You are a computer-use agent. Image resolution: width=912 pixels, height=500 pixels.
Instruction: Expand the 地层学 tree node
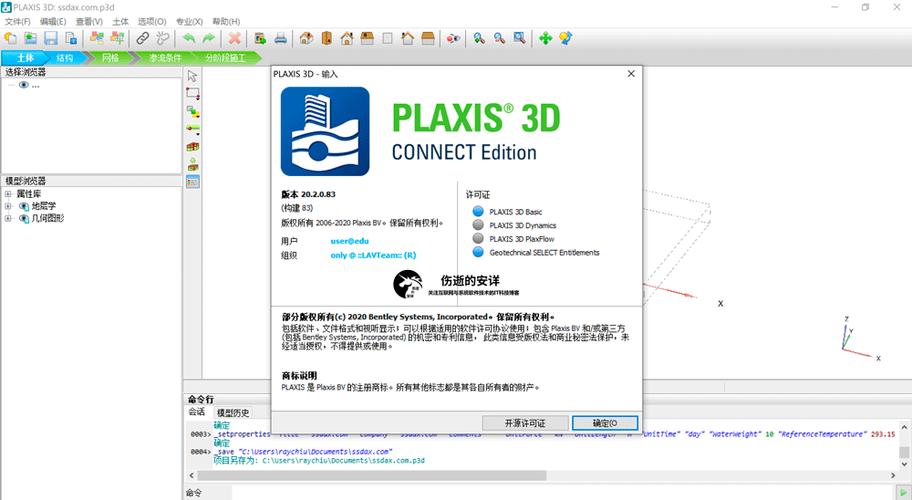[x=8, y=206]
